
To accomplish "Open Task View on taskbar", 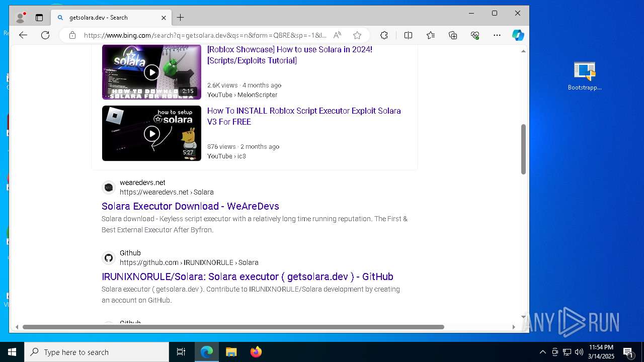I will (181, 352).
